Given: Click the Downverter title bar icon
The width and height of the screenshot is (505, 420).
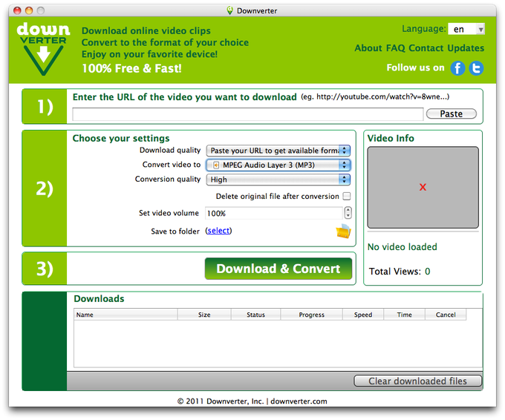Looking at the screenshot, I should (229, 10).
